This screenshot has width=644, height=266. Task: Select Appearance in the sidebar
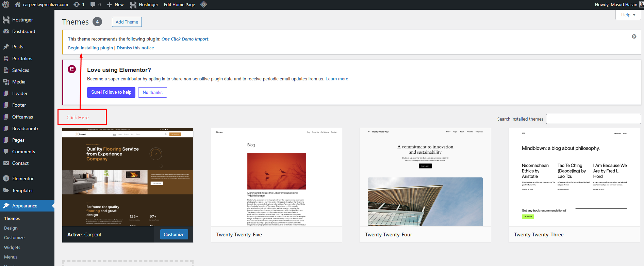pyautogui.click(x=27, y=206)
